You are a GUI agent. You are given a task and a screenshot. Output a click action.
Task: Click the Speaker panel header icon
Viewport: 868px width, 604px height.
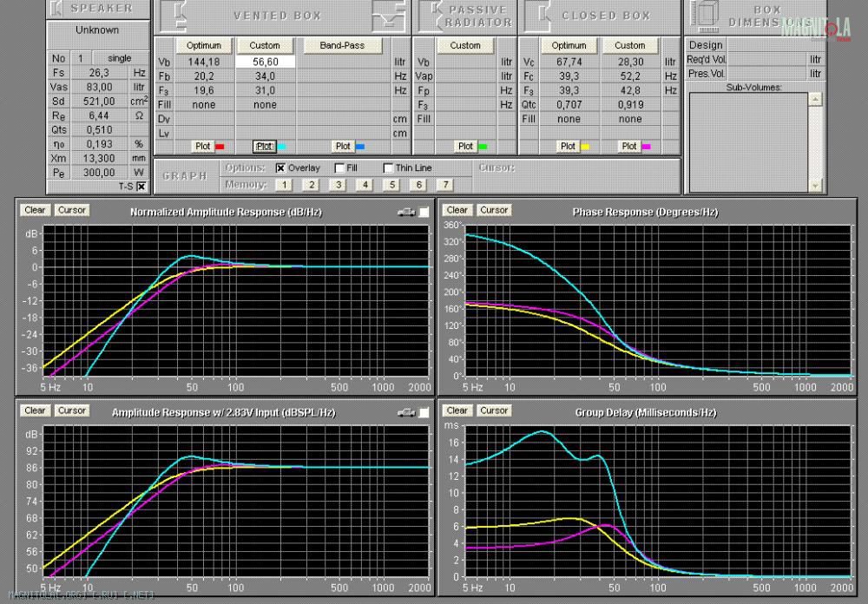[56, 10]
